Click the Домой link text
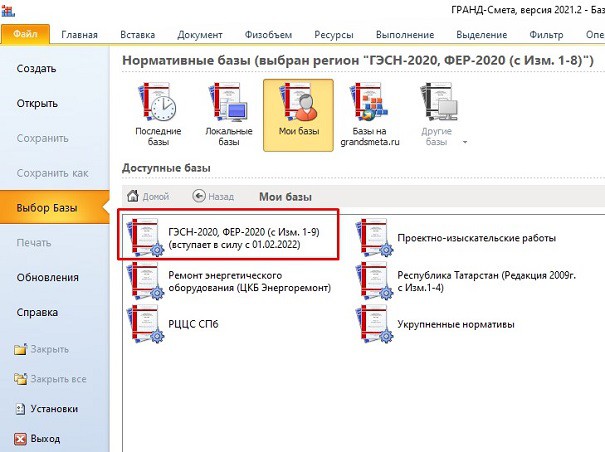605x452 pixels. 156,196
